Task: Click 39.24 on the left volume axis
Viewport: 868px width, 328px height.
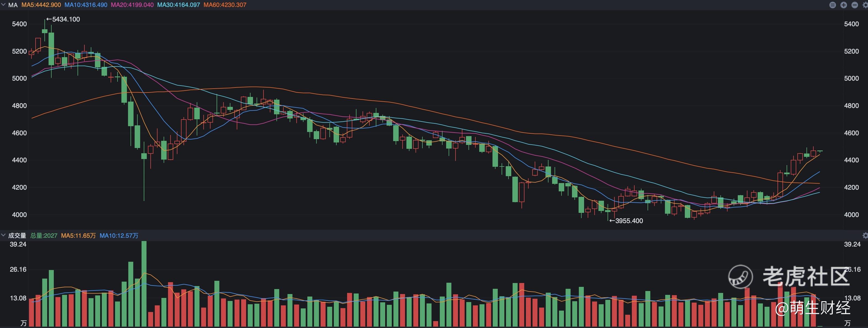Action: [18, 244]
